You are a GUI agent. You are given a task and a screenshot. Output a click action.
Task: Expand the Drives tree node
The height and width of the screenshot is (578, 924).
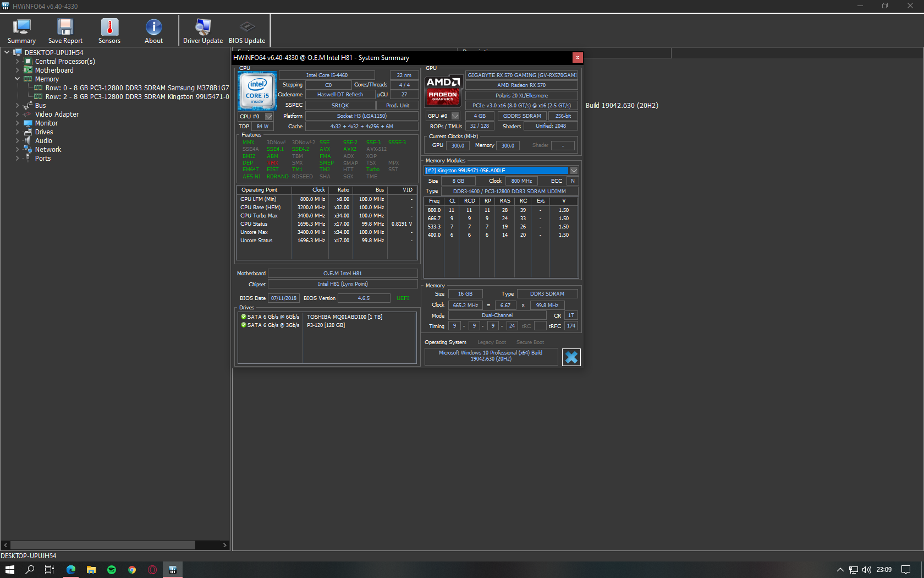18,132
